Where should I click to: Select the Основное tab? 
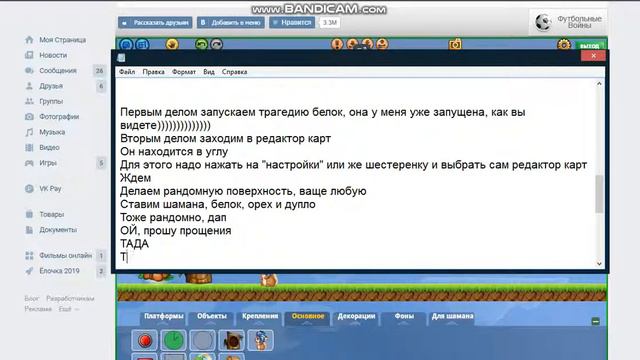tap(308, 316)
